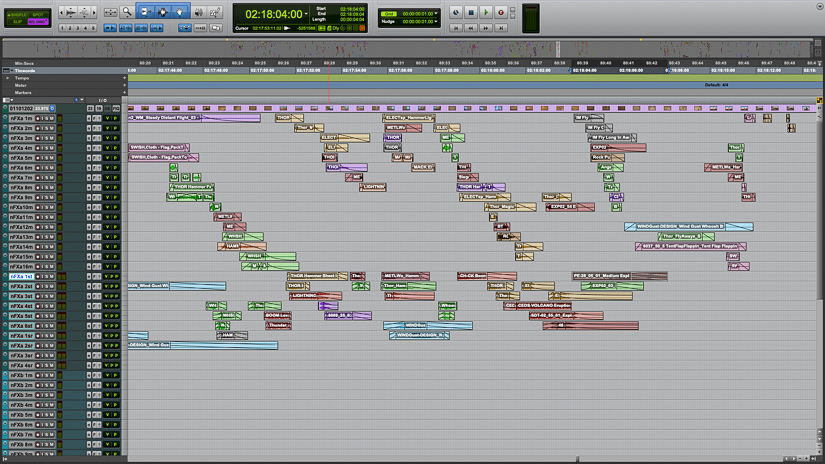Click the Record transport button

click(x=501, y=13)
